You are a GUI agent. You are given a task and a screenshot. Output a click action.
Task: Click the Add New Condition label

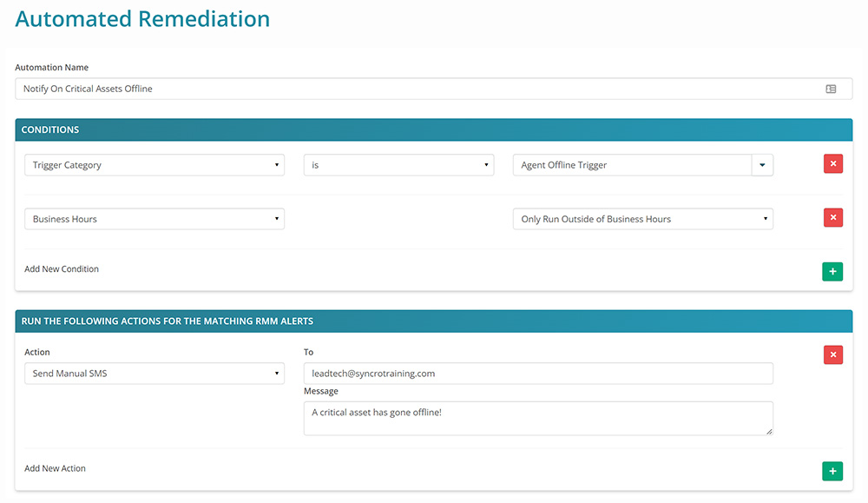(x=62, y=269)
